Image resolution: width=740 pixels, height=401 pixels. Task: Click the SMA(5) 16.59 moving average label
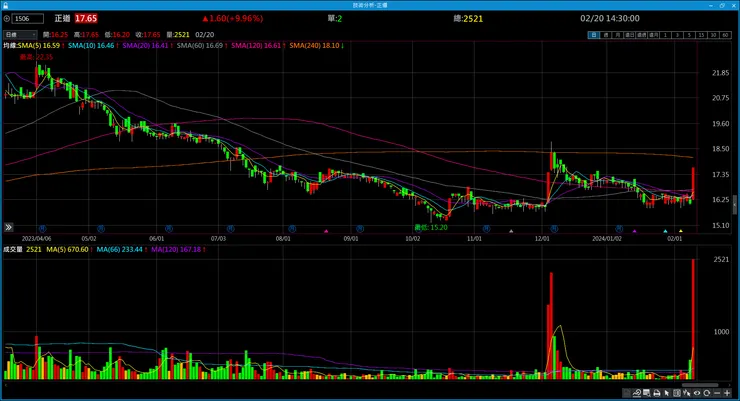41,46
